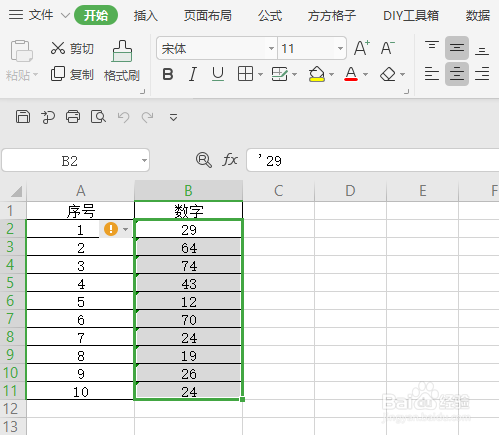Select the Format Painter brush

click(122, 61)
